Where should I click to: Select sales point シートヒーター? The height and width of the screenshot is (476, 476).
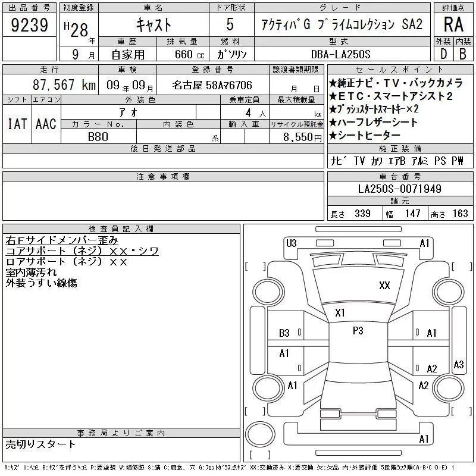pyautogui.click(x=365, y=136)
